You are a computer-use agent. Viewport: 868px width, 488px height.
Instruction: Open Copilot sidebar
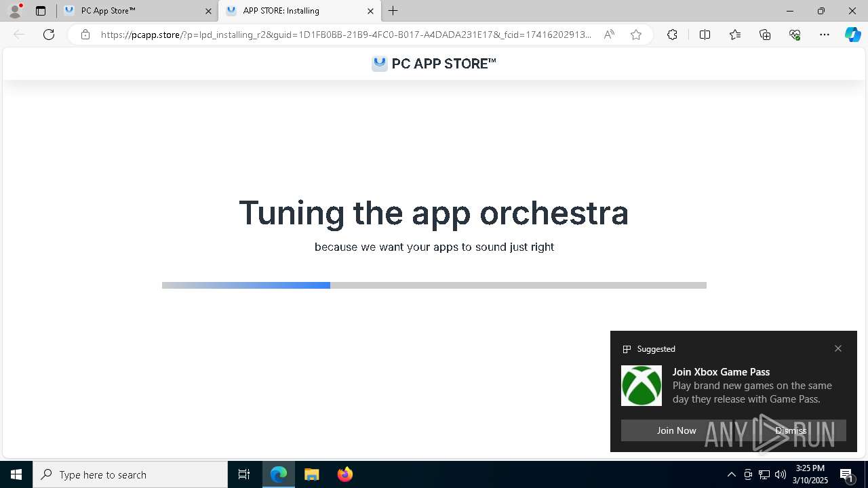[x=852, y=35]
